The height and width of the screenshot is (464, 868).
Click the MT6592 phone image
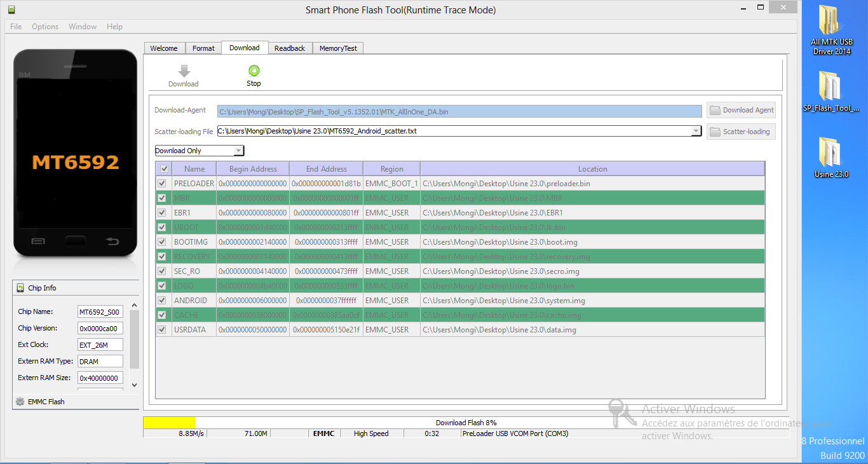[x=76, y=154]
